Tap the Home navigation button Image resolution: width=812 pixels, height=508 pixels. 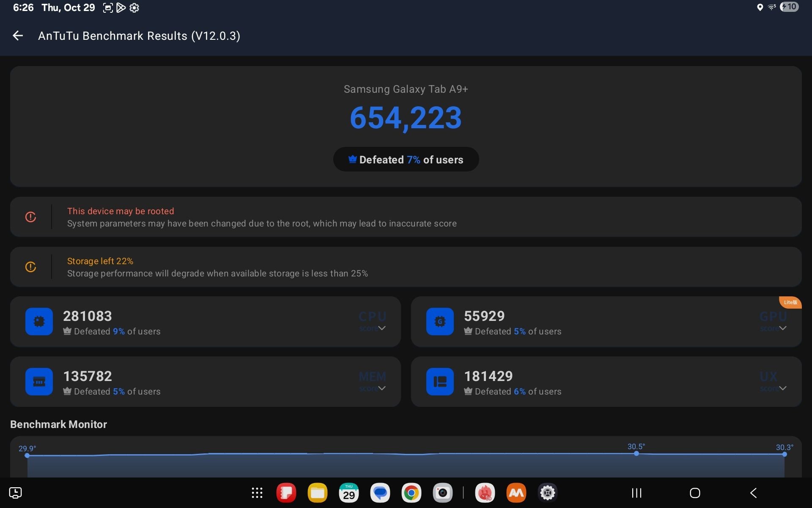coord(695,493)
